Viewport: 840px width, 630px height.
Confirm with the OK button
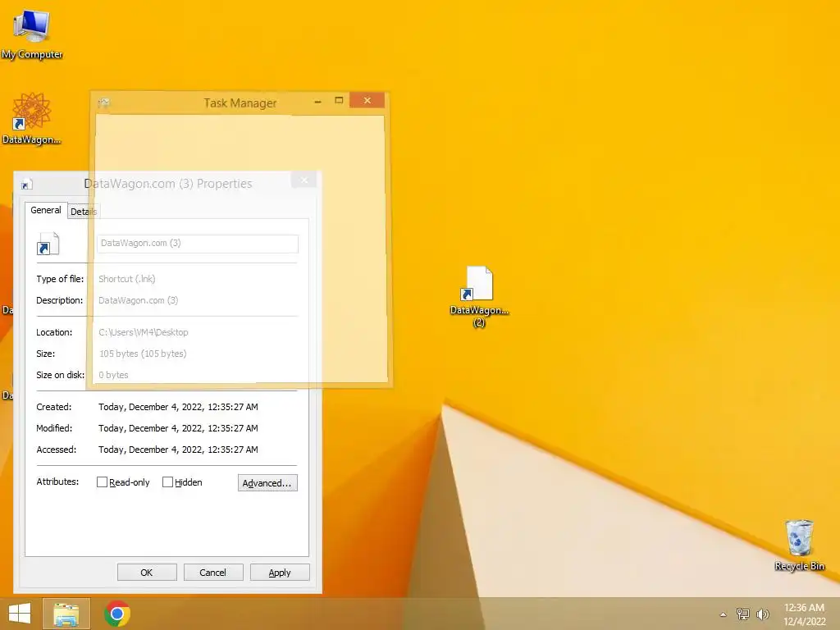coord(147,572)
